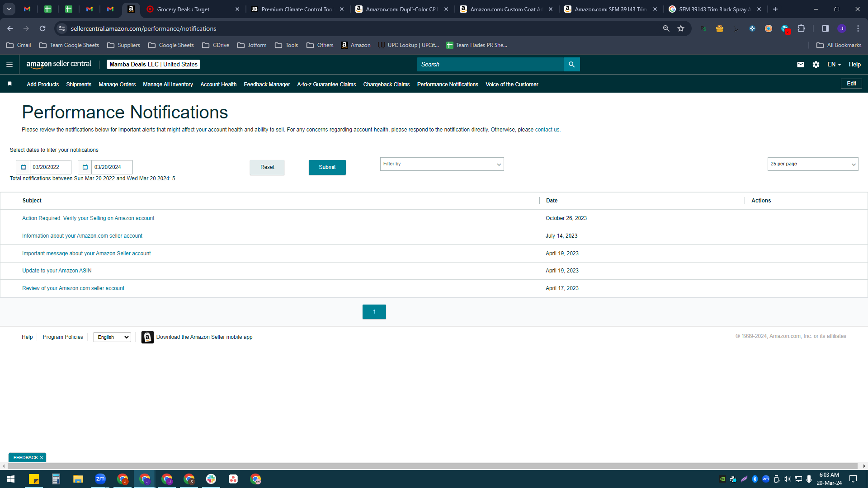868x488 pixels.
Task: Click the Seller Central search field
Action: 491,65
